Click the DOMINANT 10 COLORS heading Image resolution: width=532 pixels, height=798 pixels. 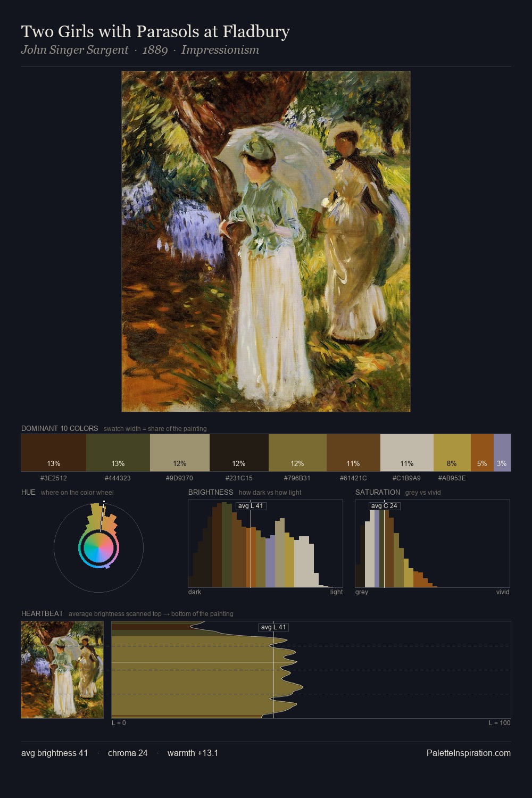(60, 428)
